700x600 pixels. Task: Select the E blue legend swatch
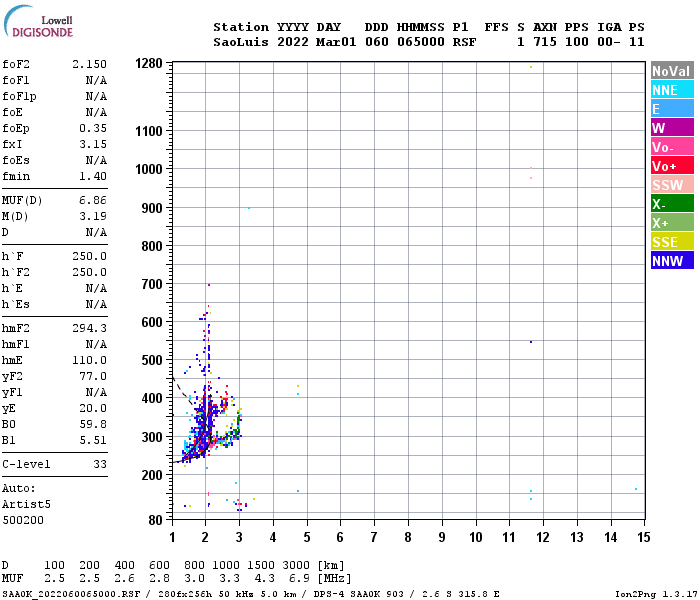point(672,109)
